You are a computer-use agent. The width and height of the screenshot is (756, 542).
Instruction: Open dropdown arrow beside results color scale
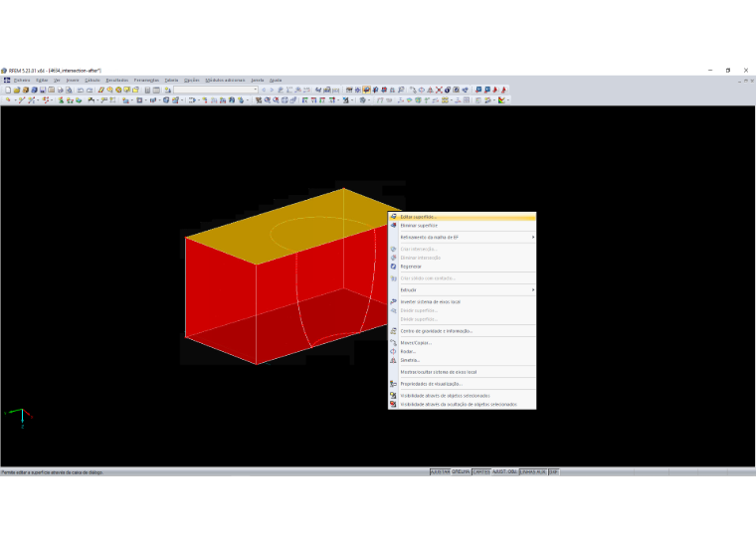(x=507, y=100)
